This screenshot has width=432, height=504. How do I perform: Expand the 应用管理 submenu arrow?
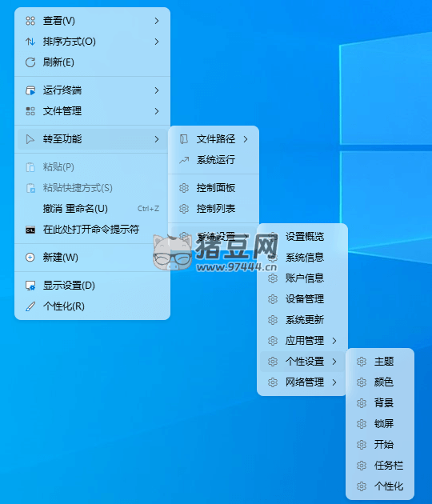pos(334,341)
